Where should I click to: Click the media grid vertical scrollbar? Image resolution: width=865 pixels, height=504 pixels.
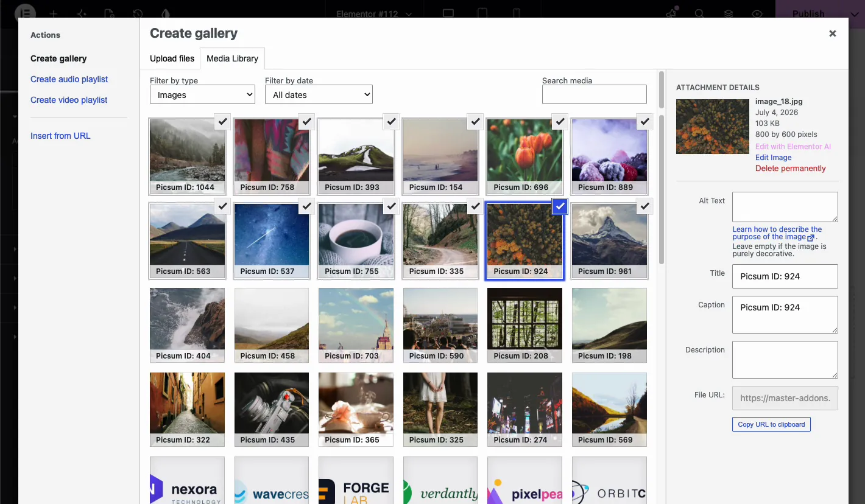click(662, 189)
